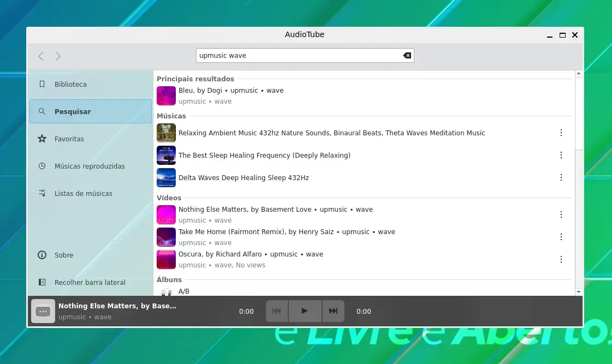Image resolution: width=612 pixels, height=364 pixels.
Task: Click the Músicas reproduzidas clock icon
Action: [x=42, y=166]
